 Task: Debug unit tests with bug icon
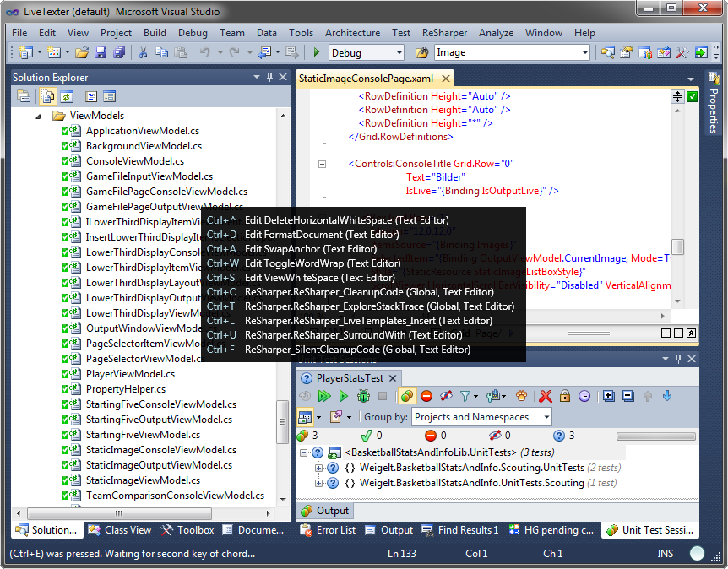(x=363, y=396)
